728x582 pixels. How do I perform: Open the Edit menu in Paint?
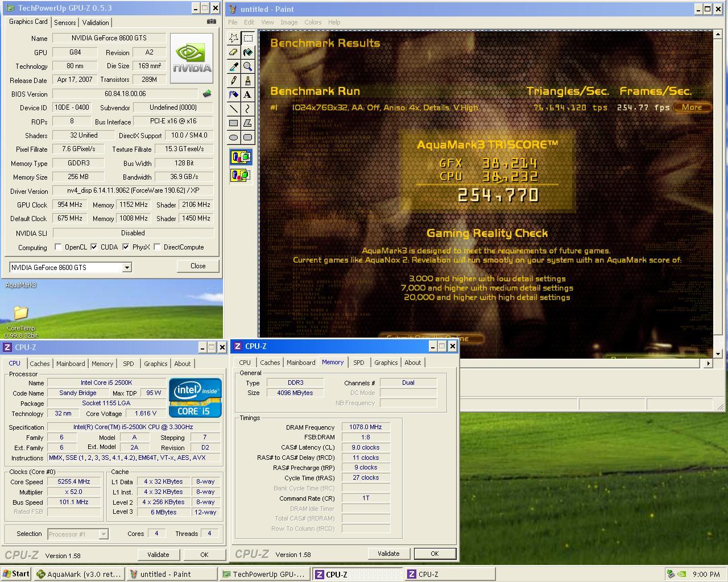click(x=249, y=22)
